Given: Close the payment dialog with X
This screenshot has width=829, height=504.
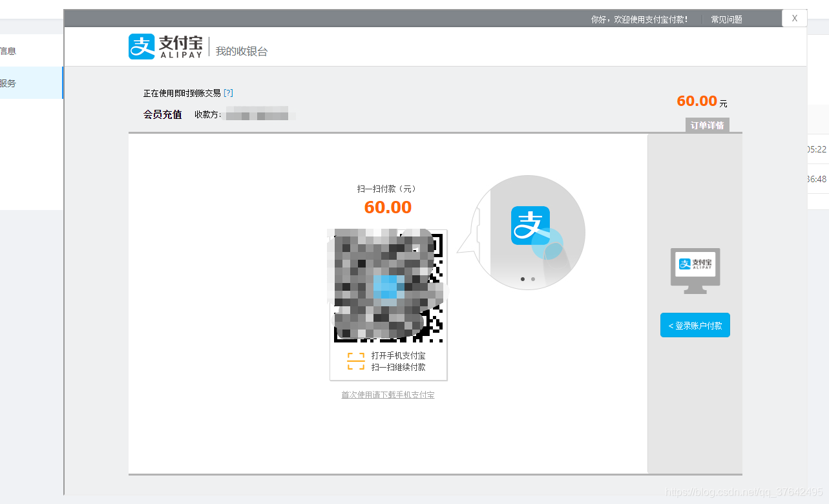Looking at the screenshot, I should point(794,18).
